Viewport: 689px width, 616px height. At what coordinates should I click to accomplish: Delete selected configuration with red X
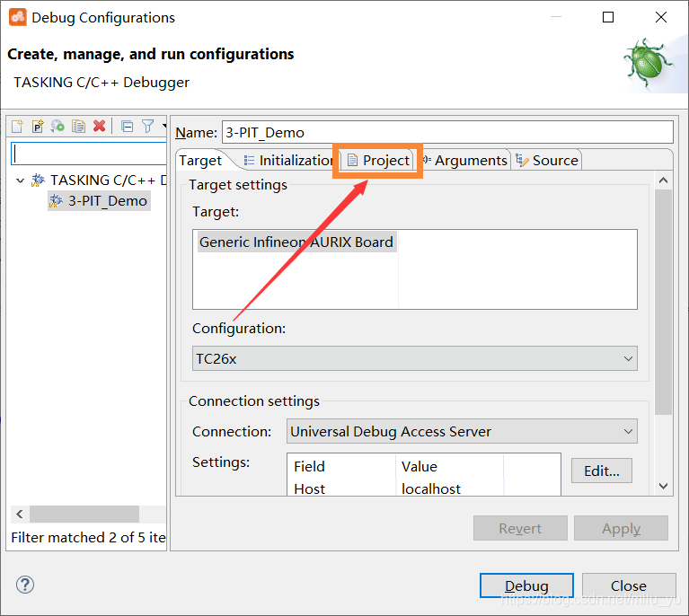pos(100,126)
